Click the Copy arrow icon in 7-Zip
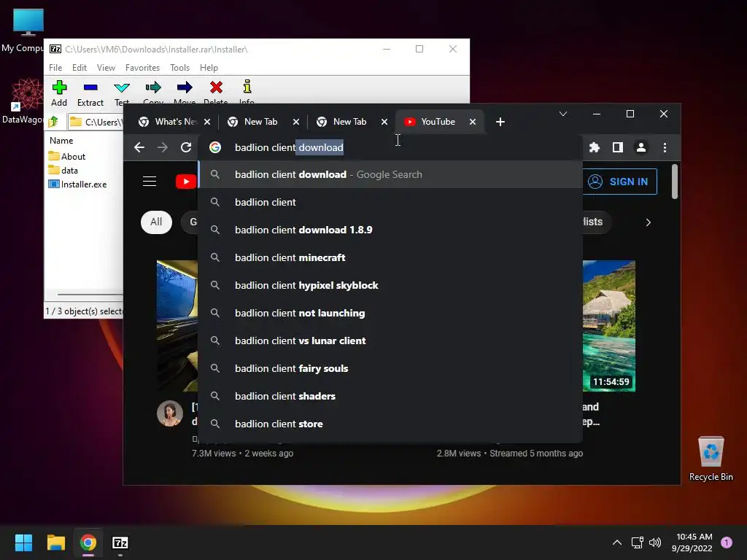 (x=153, y=87)
